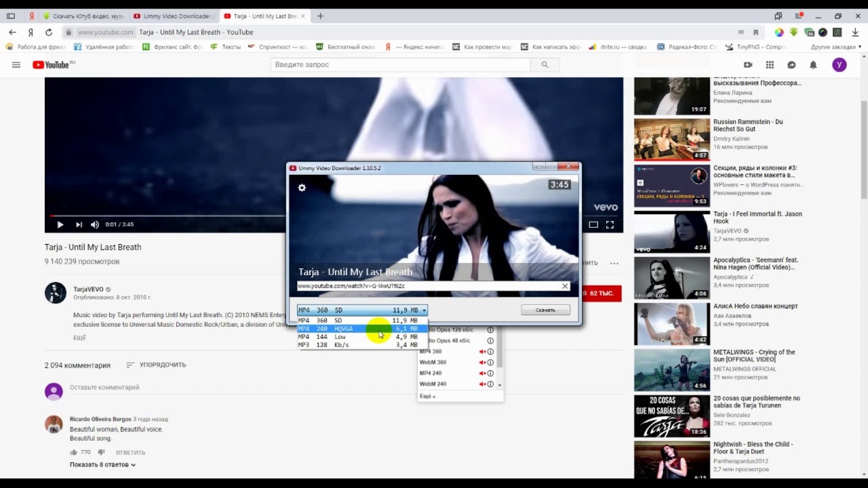This screenshot has width=868, height=488.
Task: Open METALWINGS Crying of the Sun video
Action: [672, 370]
